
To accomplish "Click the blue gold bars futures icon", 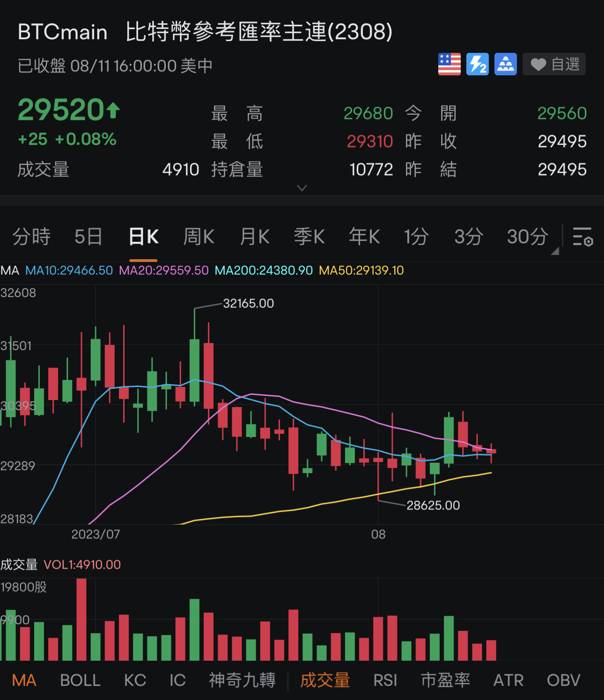I will (505, 64).
